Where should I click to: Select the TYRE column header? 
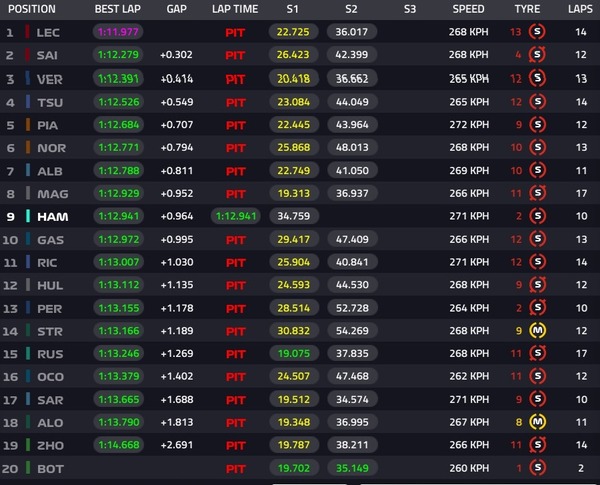pos(527,9)
